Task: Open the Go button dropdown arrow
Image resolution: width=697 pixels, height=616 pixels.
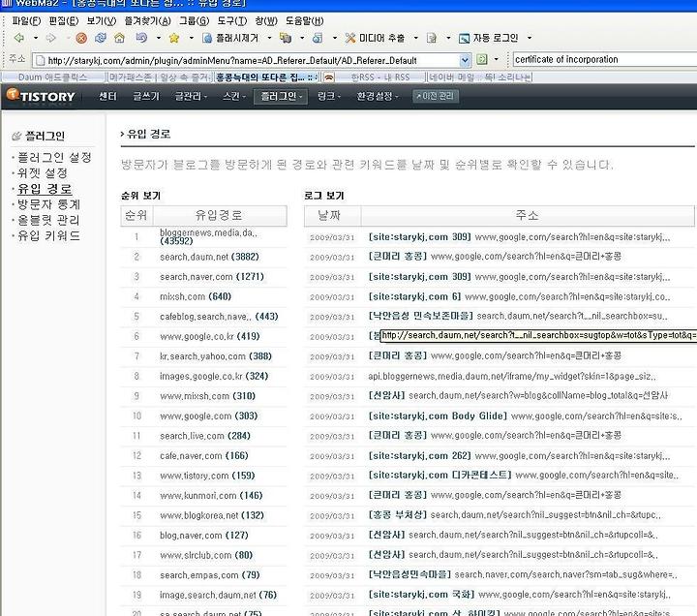Action: (496, 59)
